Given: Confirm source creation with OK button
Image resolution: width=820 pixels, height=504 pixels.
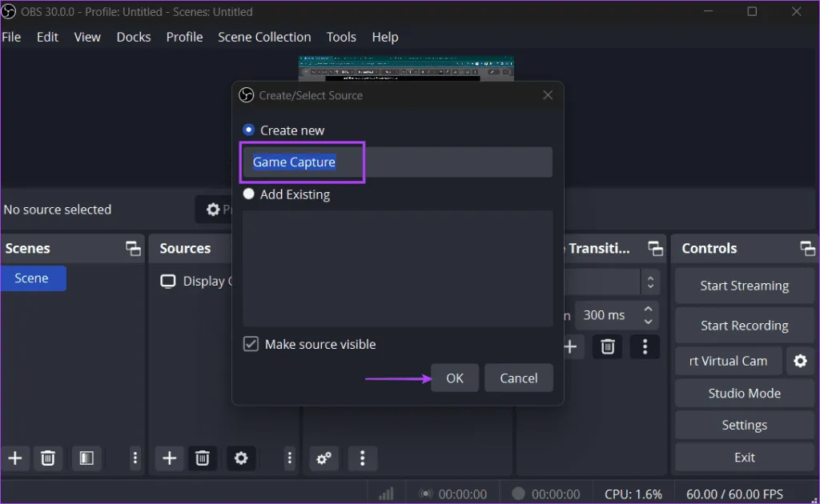Looking at the screenshot, I should [x=455, y=378].
